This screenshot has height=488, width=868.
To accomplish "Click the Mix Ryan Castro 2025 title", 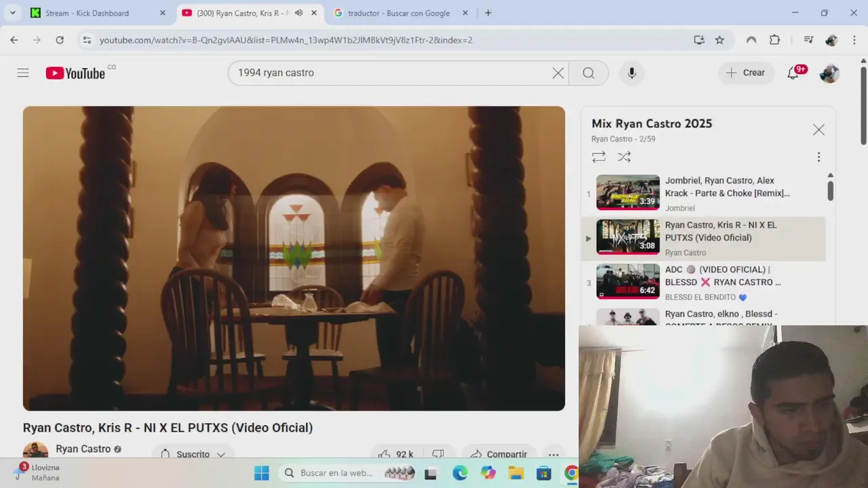I will tap(652, 123).
